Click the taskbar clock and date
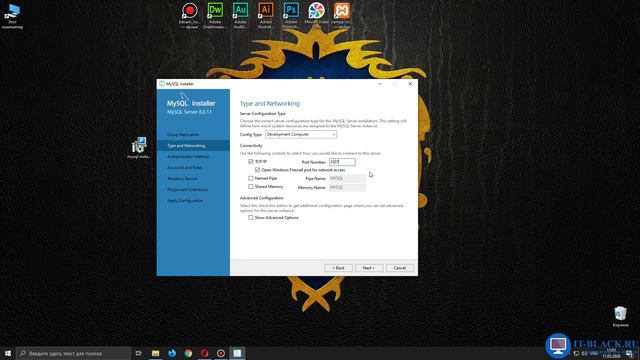This screenshot has height=360, width=640. [x=611, y=353]
